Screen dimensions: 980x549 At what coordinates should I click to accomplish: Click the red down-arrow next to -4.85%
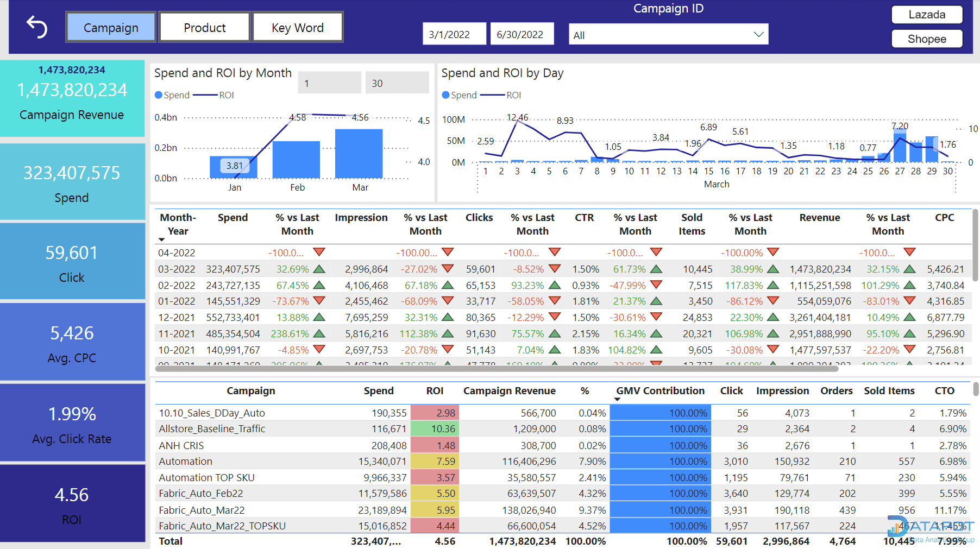pos(319,349)
